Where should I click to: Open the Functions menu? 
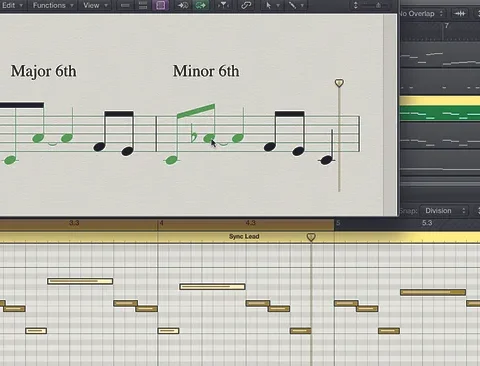coord(53,5)
